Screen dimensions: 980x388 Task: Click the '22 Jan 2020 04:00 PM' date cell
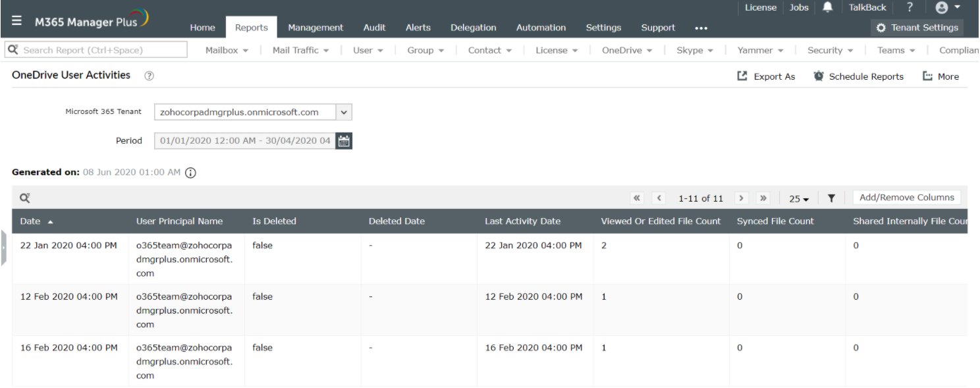pos(68,245)
